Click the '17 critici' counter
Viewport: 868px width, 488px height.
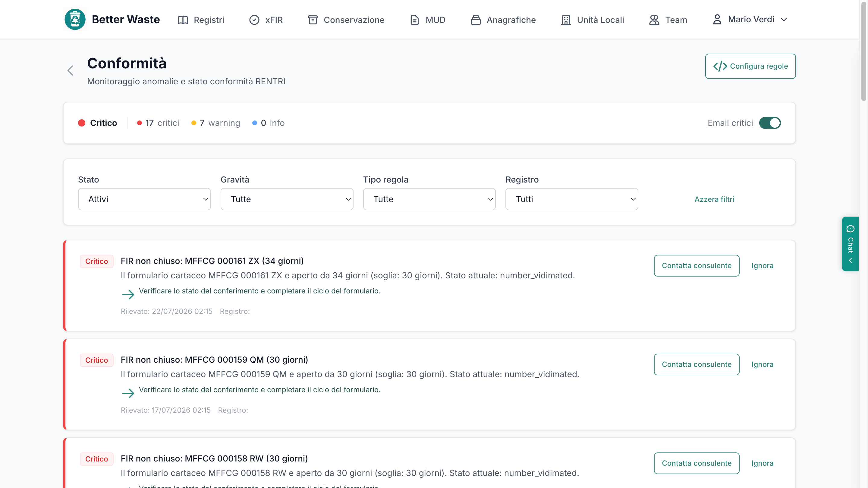pos(158,123)
